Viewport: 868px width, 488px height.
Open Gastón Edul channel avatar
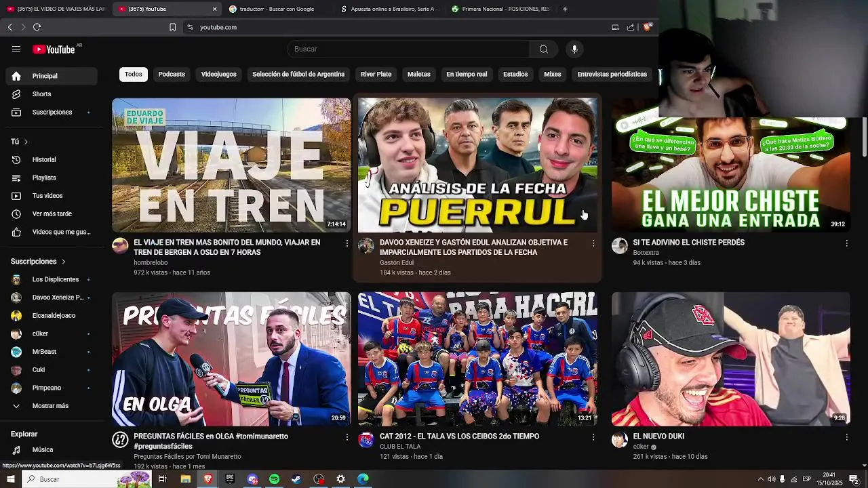point(366,245)
